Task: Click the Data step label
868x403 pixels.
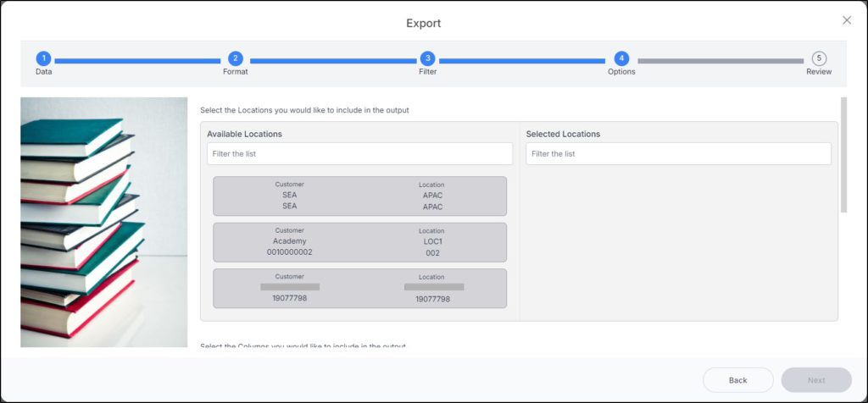Action: click(43, 72)
